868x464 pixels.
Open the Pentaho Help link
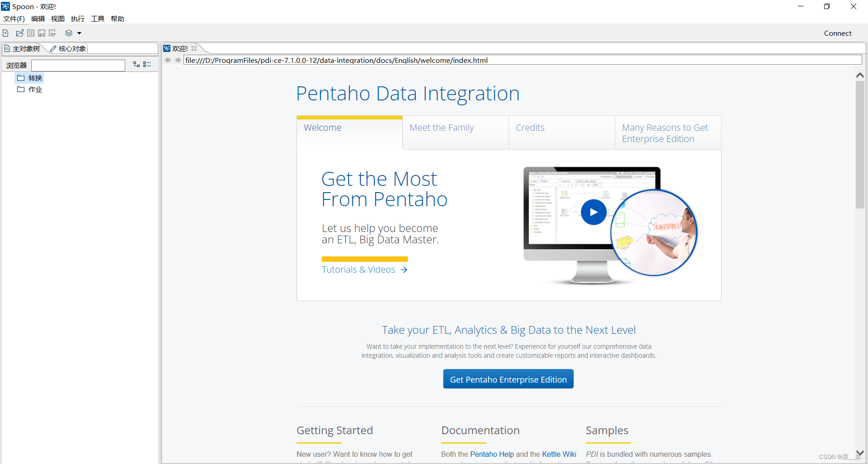point(492,454)
